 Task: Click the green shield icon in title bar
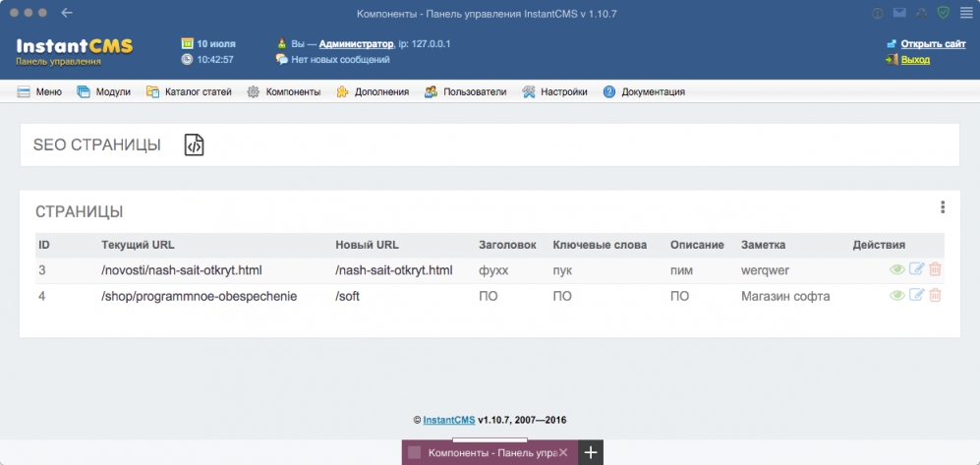click(x=943, y=13)
